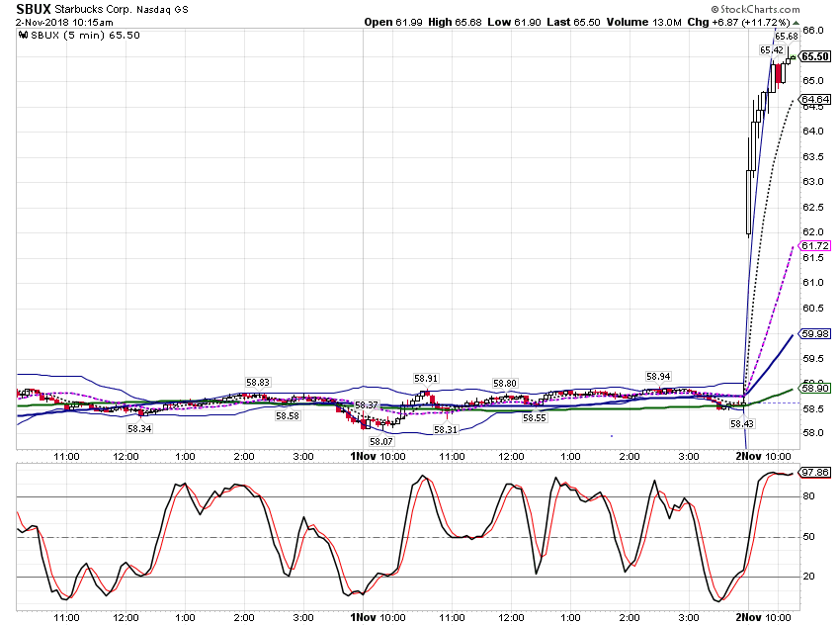840x626 pixels.
Task: Click the Starbucks Corp. company name
Action: point(93,10)
